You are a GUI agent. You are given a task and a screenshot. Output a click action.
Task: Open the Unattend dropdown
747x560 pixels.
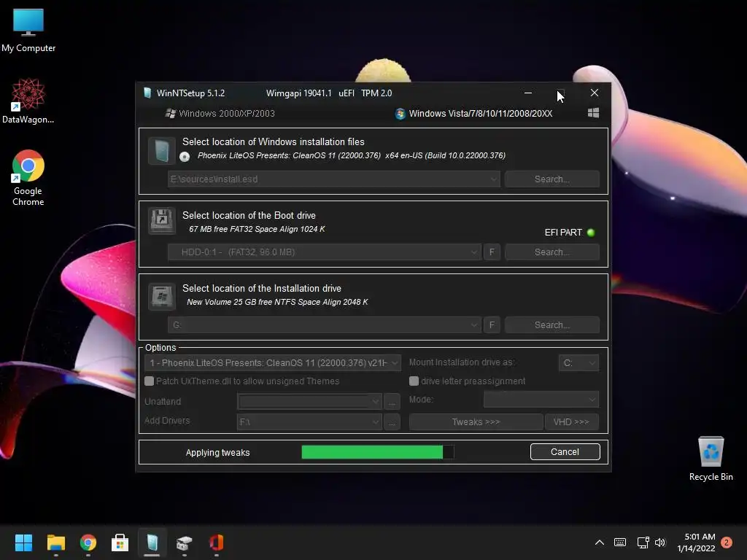coord(309,402)
